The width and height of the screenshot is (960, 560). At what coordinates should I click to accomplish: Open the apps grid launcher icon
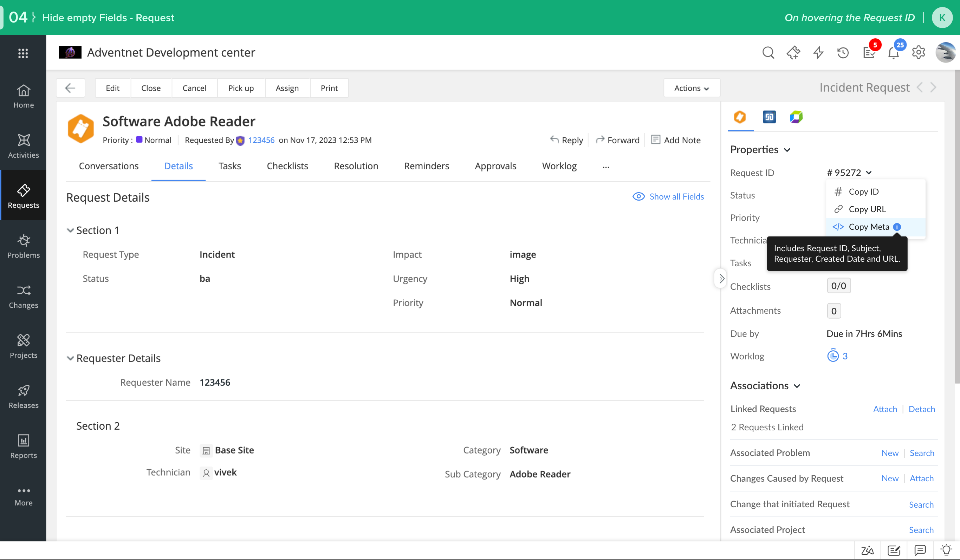[23, 53]
